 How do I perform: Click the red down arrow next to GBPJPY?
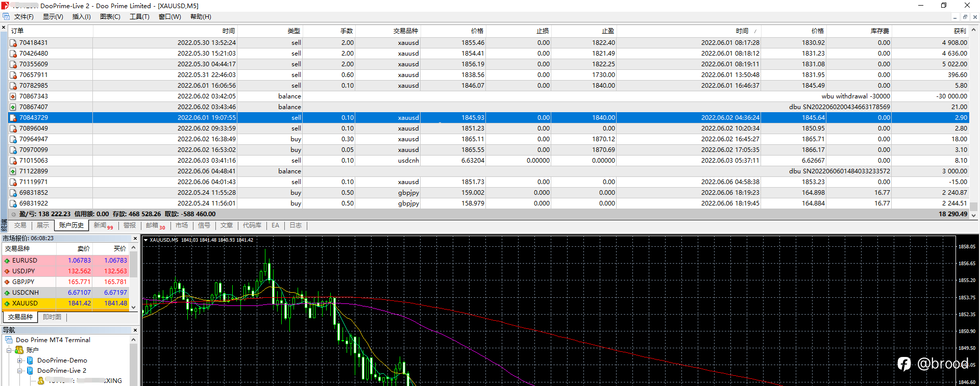(7, 282)
